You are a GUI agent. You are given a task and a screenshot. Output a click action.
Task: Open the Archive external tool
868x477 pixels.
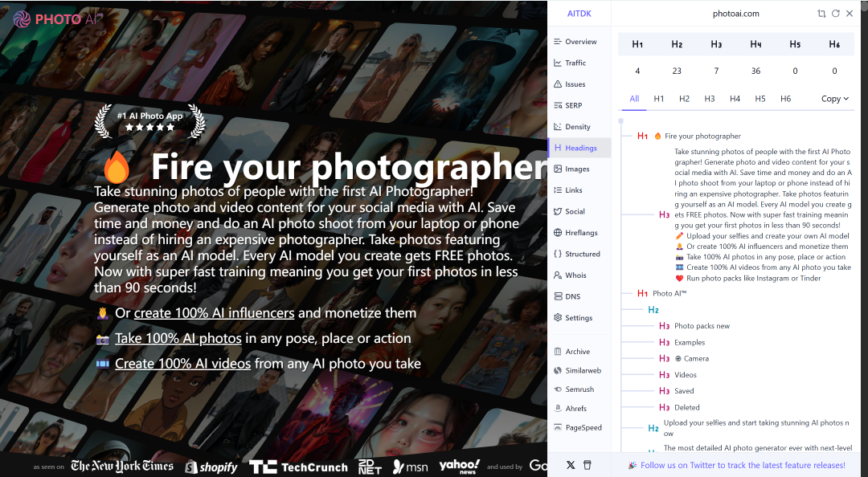(x=572, y=352)
